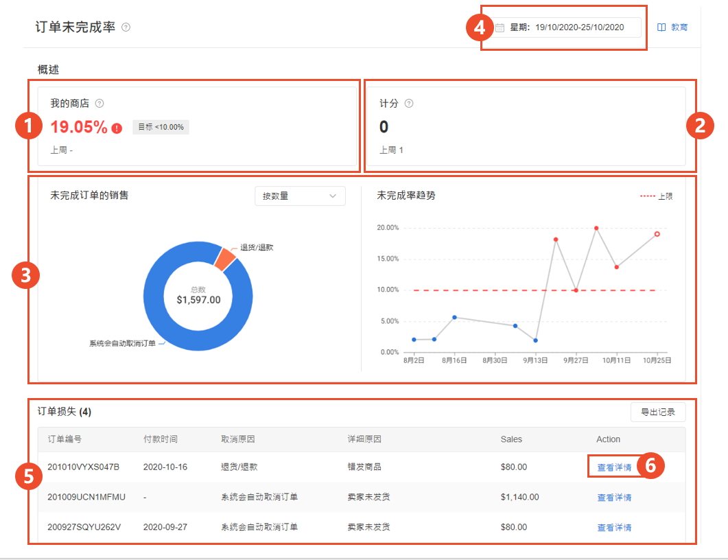
Task: Click 付款时间 column header
Action: [160, 439]
